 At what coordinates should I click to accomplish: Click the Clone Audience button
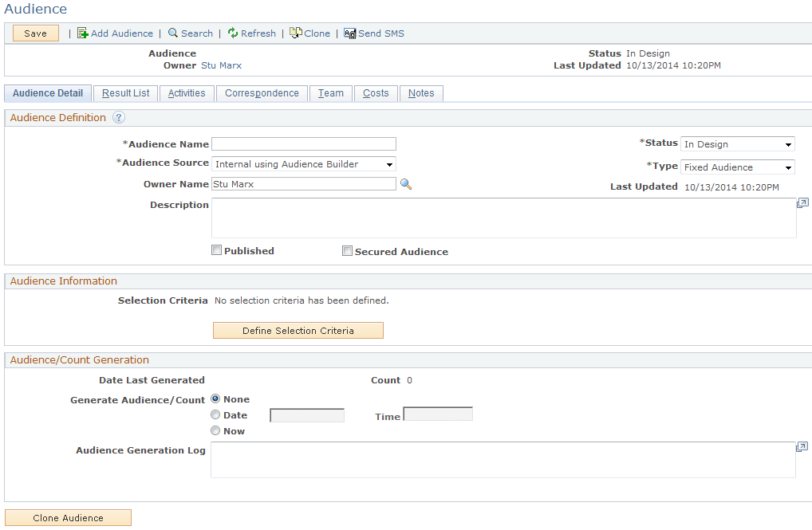point(68,517)
